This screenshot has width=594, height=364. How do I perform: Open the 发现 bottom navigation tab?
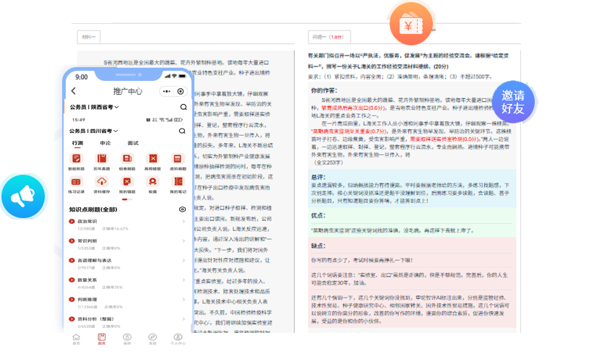tap(152, 339)
